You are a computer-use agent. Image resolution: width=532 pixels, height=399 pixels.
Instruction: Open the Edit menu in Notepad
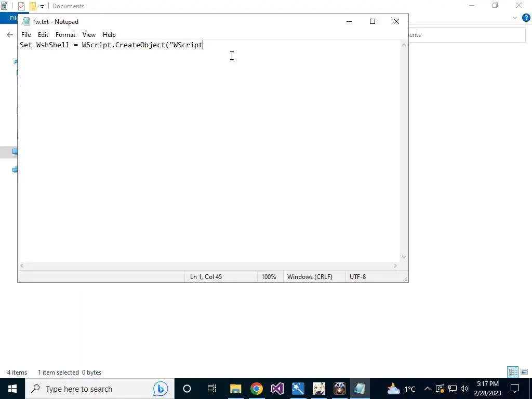point(43,35)
